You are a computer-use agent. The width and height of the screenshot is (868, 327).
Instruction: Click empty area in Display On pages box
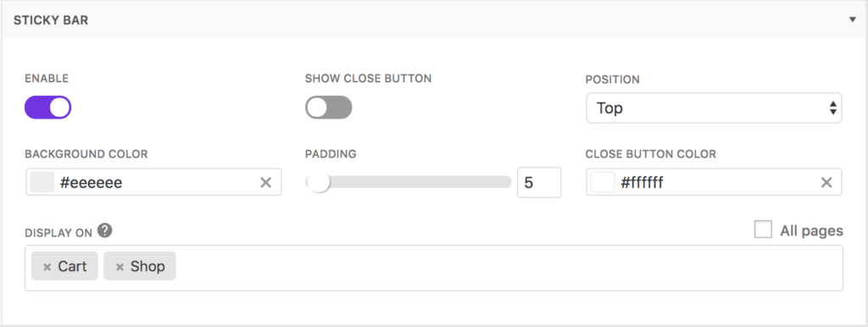(509, 268)
